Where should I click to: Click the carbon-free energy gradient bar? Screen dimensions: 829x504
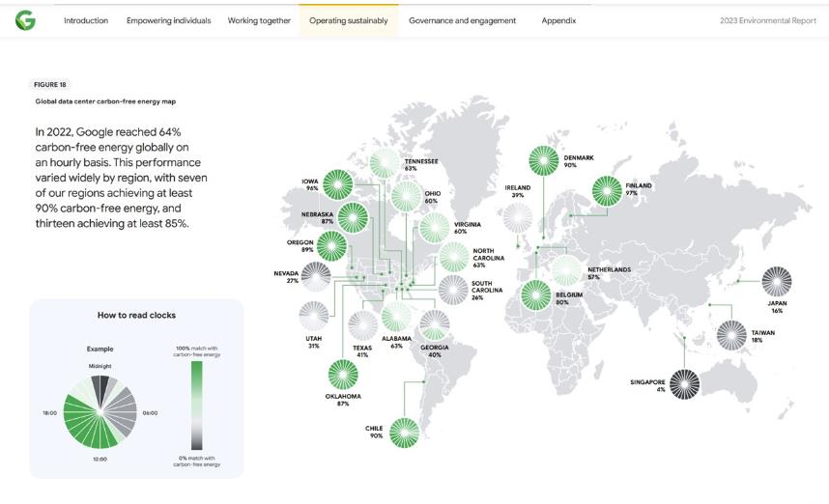(197, 406)
